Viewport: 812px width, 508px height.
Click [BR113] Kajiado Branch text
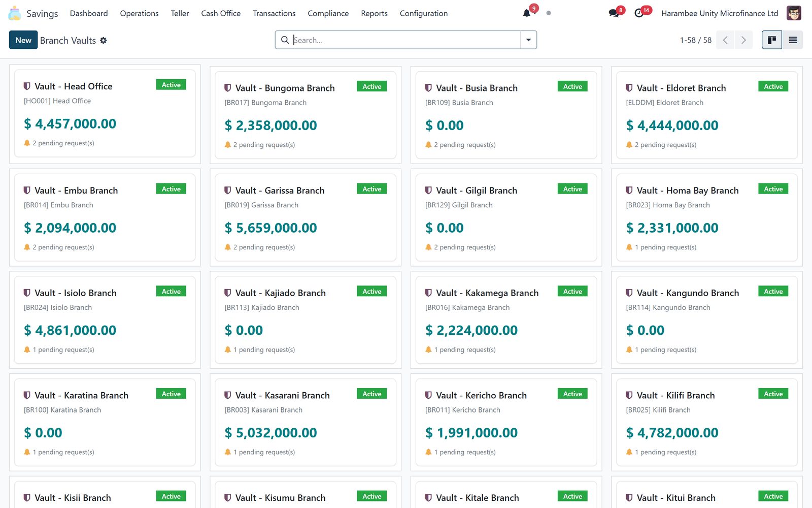pyautogui.click(x=262, y=307)
